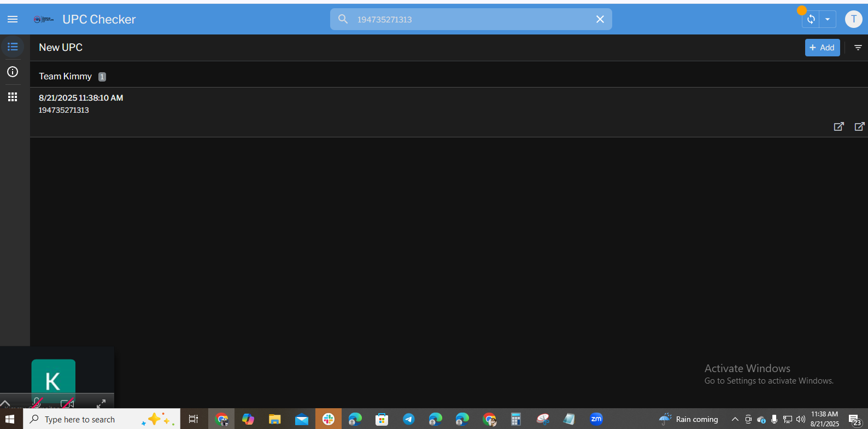Viewport: 868px width, 429px height.
Task: Click the last open-external icon on row
Action: (859, 126)
